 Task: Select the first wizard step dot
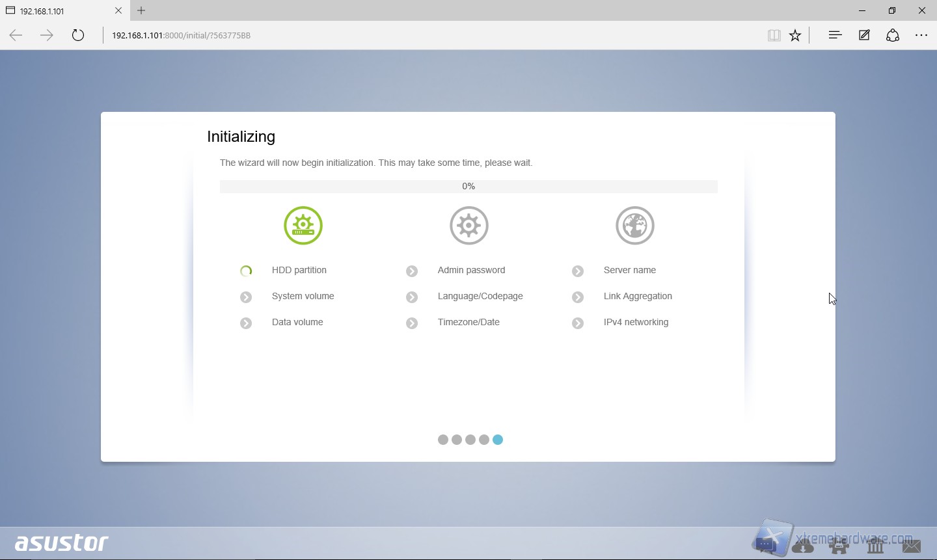(x=443, y=440)
